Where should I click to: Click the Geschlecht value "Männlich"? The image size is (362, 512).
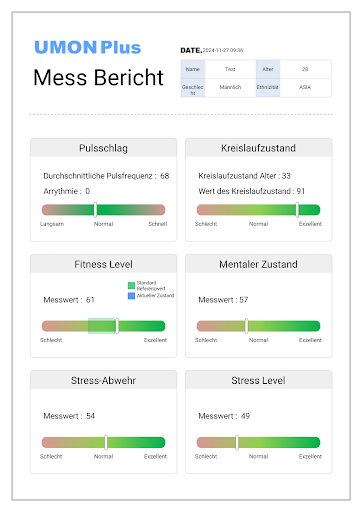pyautogui.click(x=230, y=88)
